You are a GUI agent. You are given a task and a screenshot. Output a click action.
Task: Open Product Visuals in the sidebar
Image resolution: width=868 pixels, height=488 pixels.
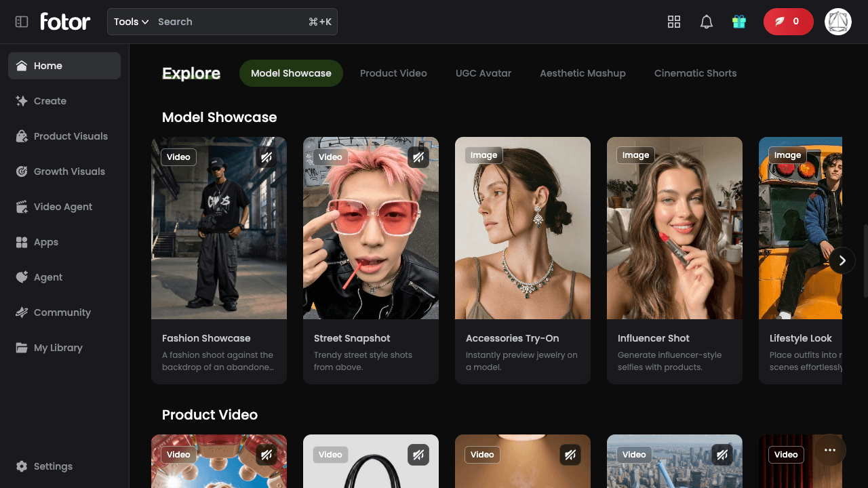pos(64,136)
